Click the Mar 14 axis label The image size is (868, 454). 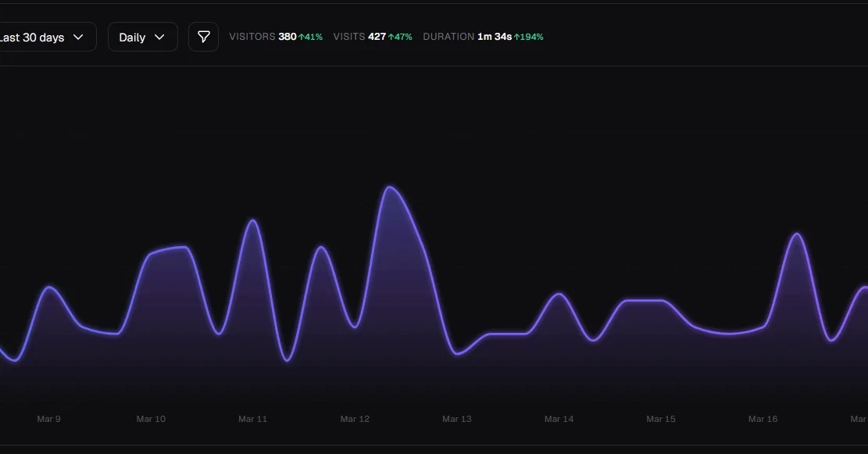559,419
